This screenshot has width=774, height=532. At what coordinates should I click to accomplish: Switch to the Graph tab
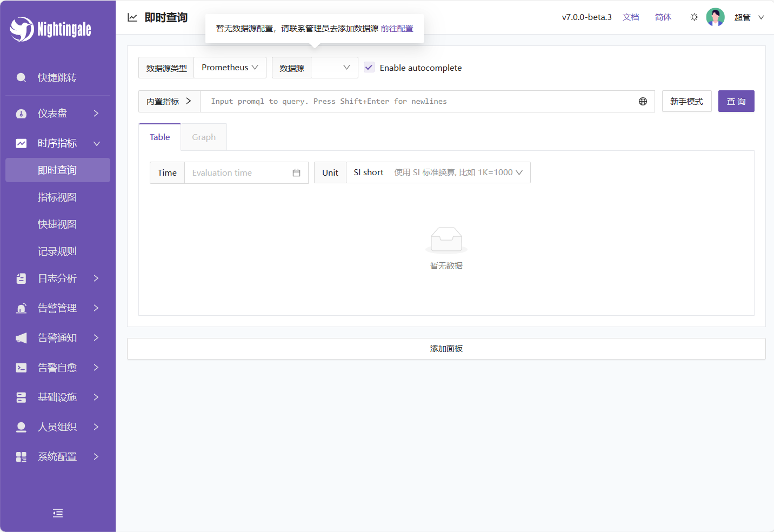coord(204,137)
